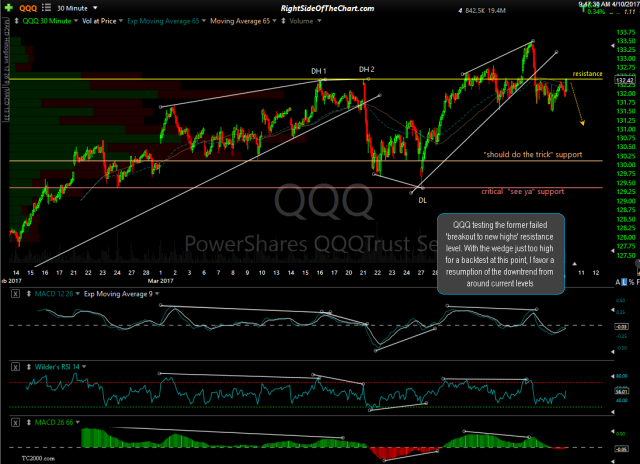Select the DH 2 annotation label
640x464 pixels.
[x=367, y=69]
